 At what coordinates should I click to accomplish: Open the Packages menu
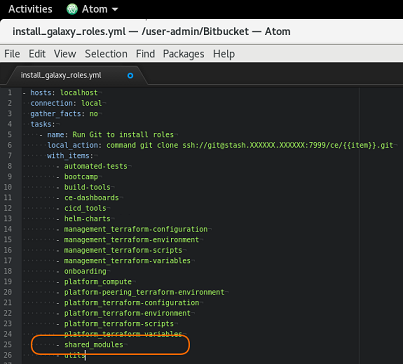coord(183,54)
